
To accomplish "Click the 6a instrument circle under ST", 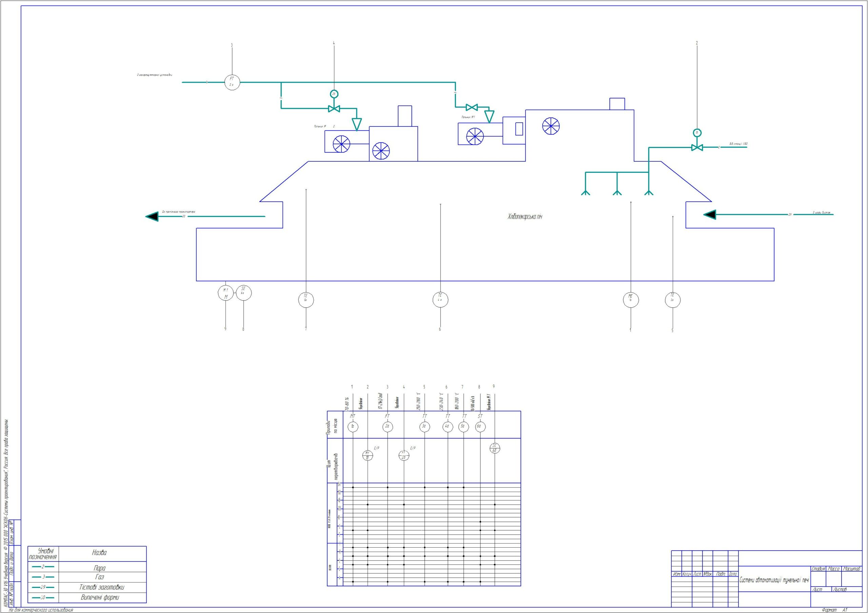I will 480,427.
